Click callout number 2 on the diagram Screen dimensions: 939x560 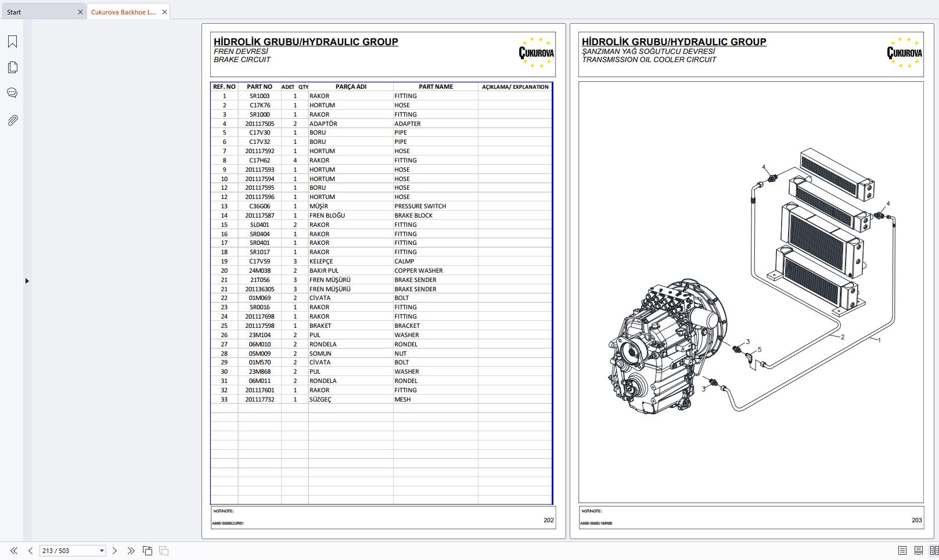(843, 337)
